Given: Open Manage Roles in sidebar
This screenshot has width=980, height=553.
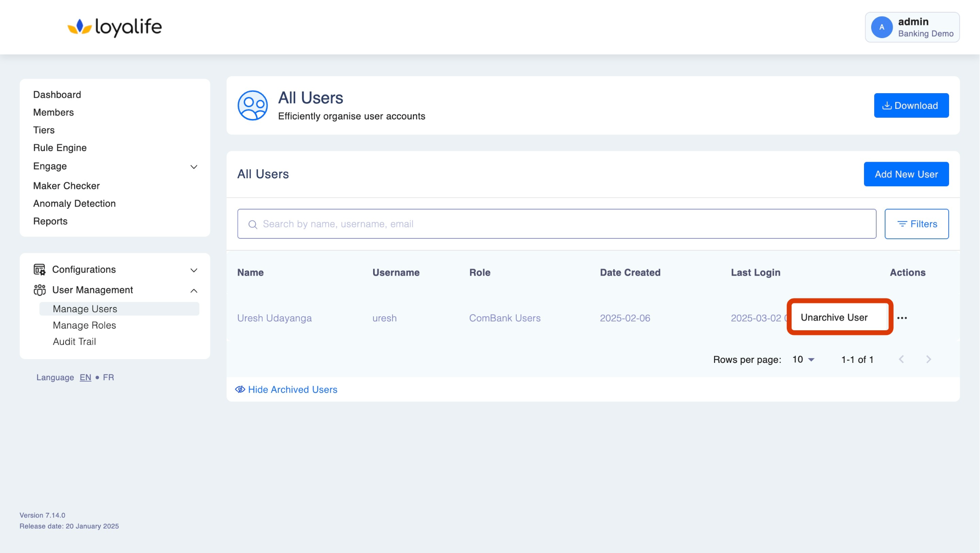Looking at the screenshot, I should pyautogui.click(x=84, y=325).
